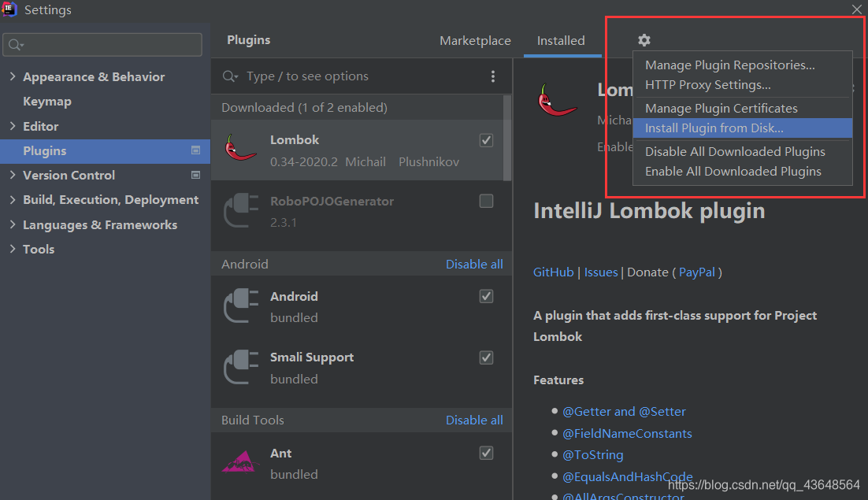Screen dimensions: 868x500
Task: Focus the settings search field
Action: pyautogui.click(x=102, y=45)
